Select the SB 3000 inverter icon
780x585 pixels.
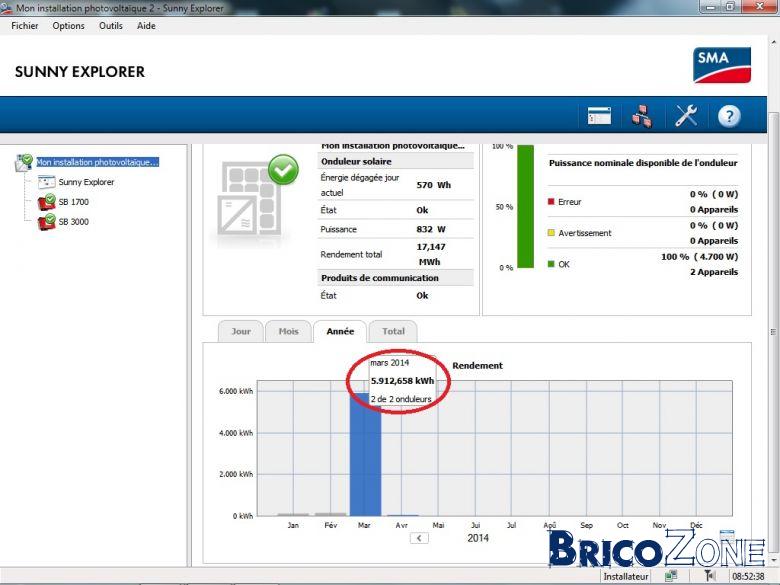[x=47, y=222]
